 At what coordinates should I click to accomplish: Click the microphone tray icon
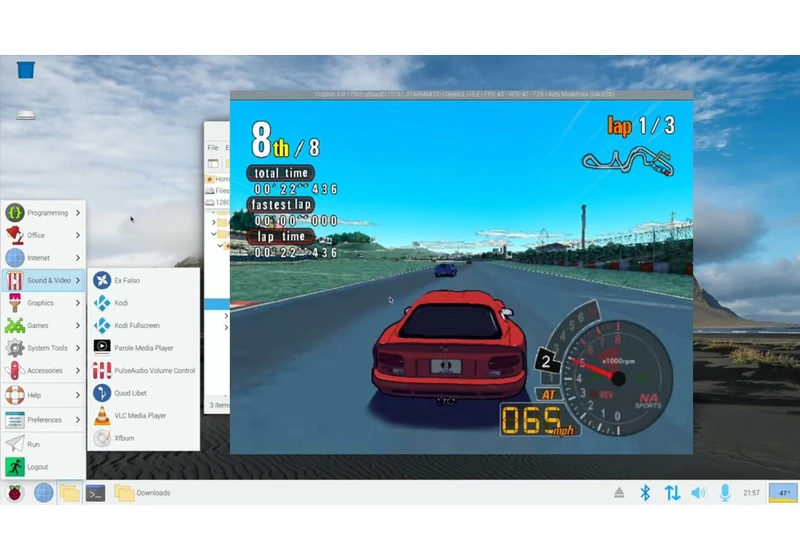pyautogui.click(x=725, y=493)
